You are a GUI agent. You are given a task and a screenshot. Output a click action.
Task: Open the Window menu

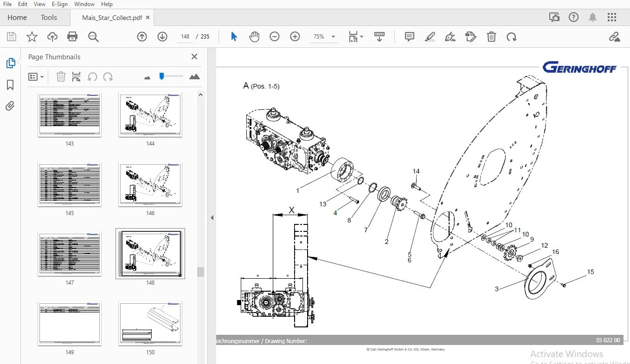click(84, 4)
